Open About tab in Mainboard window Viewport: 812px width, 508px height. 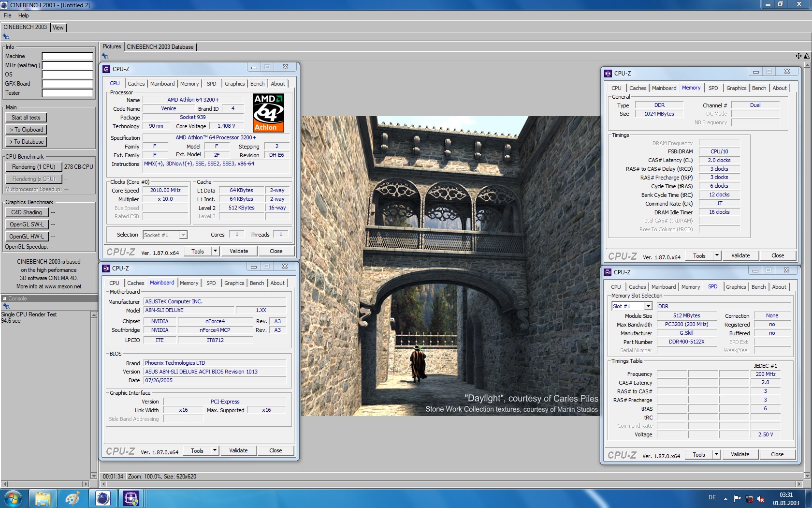click(x=277, y=283)
